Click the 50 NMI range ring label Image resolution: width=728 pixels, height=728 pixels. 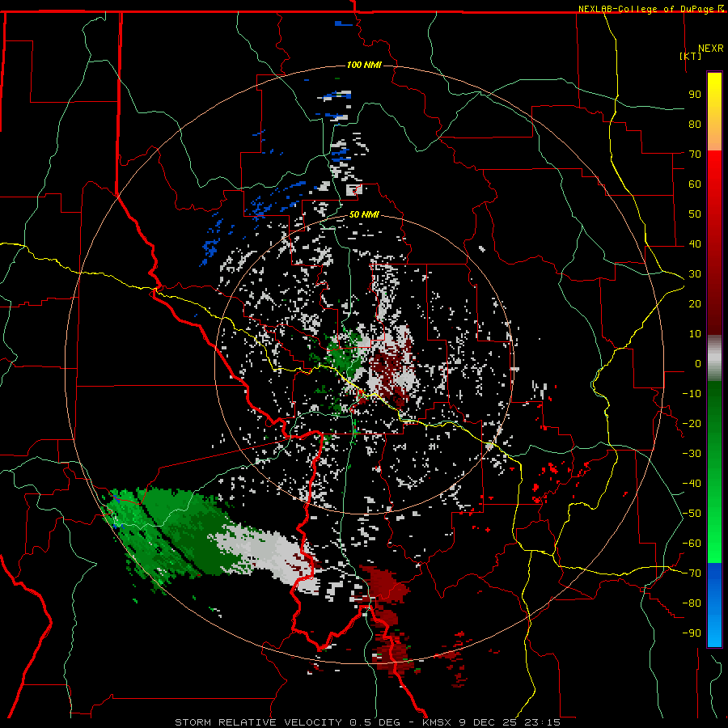(x=364, y=214)
